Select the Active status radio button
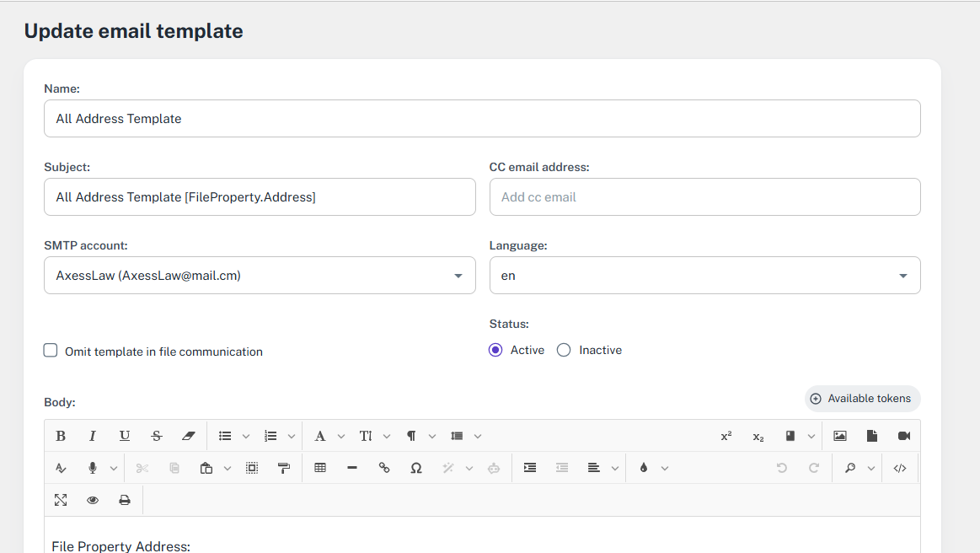980x553 pixels. [x=495, y=350]
